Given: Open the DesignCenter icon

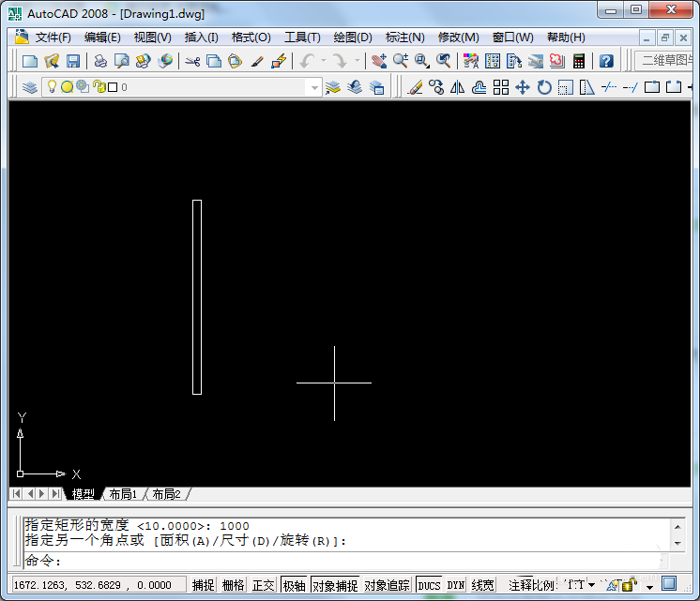Looking at the screenshot, I should pyautogui.click(x=493, y=61).
